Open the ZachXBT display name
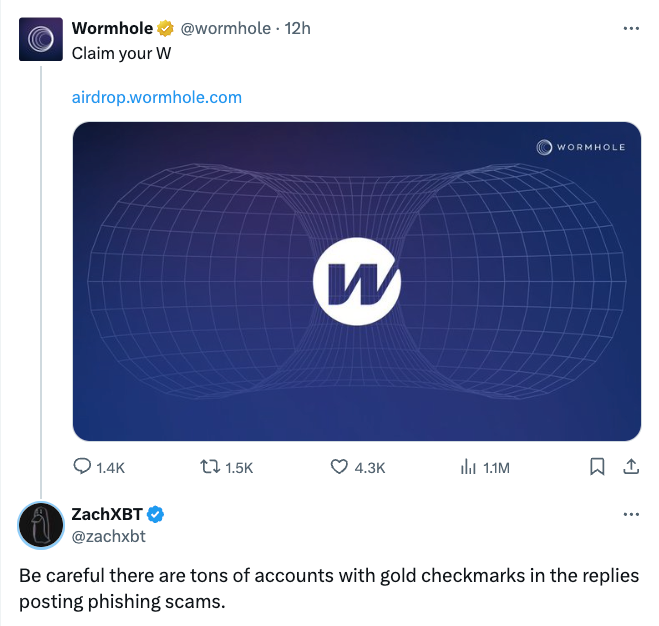 (107, 514)
